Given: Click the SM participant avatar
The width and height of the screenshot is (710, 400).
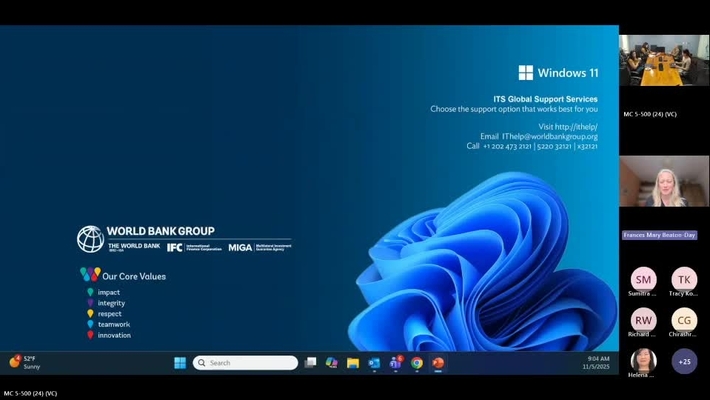Looking at the screenshot, I should pyautogui.click(x=643, y=279).
